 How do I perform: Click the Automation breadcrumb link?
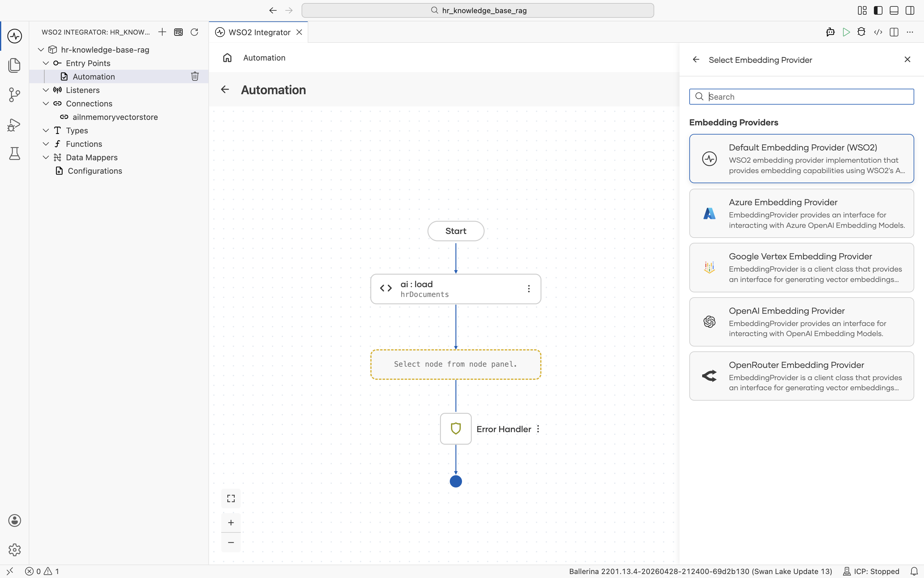pos(264,58)
